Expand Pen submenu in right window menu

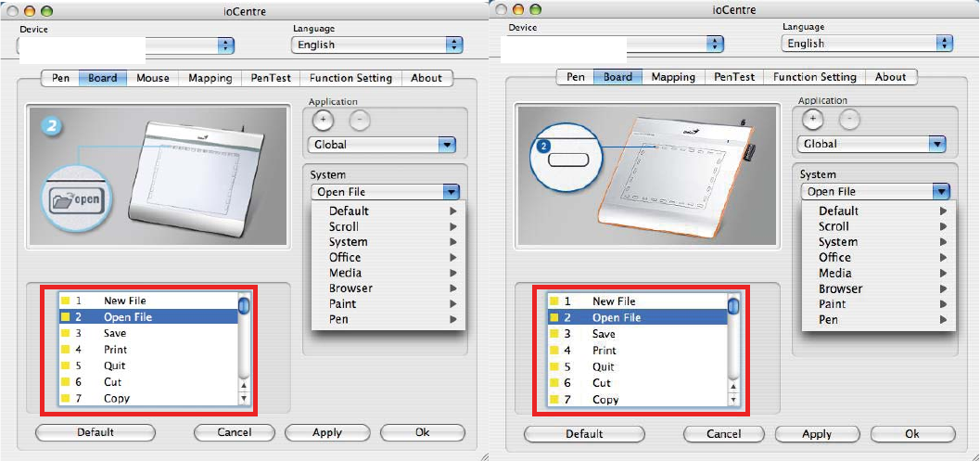tap(878, 319)
